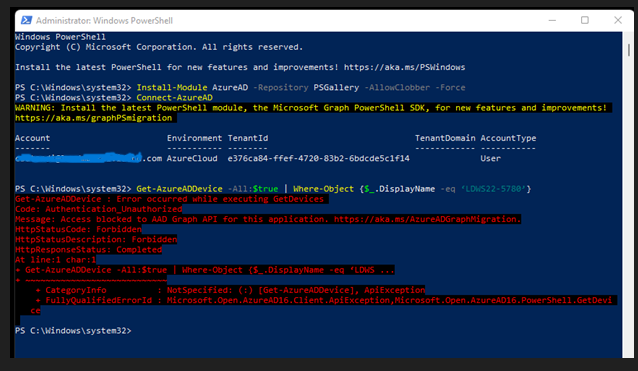Click the 'Environment' column header
Viewport: 638px width, 371px height.
point(194,138)
